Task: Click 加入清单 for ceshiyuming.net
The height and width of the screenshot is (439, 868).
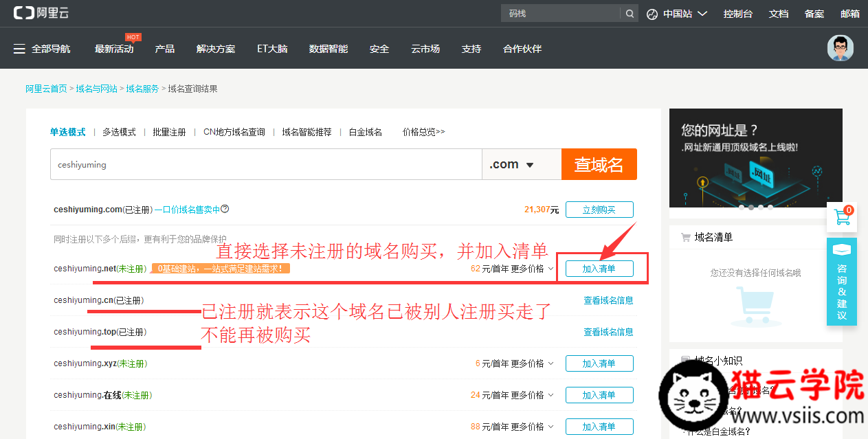Action: point(599,269)
